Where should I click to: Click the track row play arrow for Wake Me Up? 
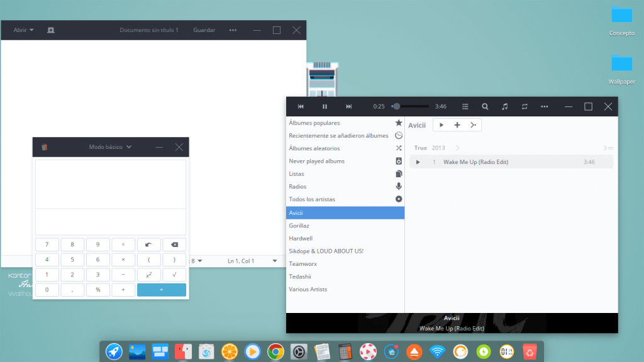(x=418, y=162)
